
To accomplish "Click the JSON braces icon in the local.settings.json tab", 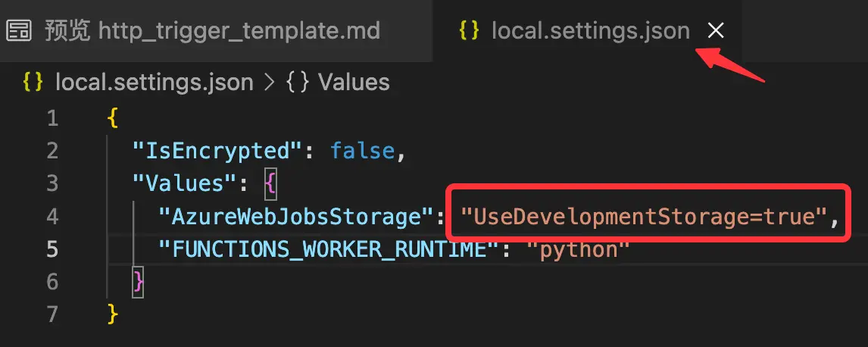I will coord(470,31).
